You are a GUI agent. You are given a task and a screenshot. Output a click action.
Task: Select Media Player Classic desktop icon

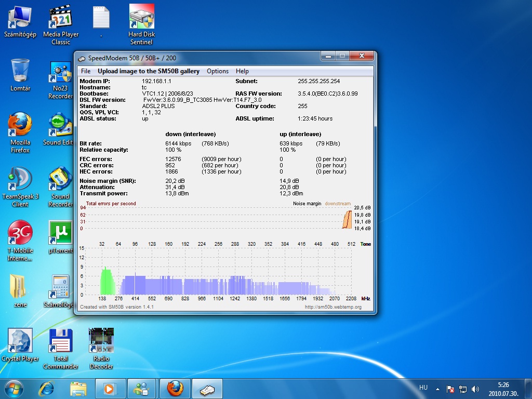pos(61,25)
